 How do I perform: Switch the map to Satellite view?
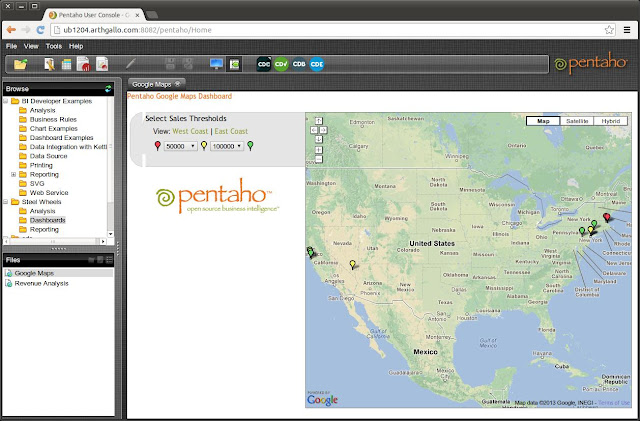click(x=577, y=121)
